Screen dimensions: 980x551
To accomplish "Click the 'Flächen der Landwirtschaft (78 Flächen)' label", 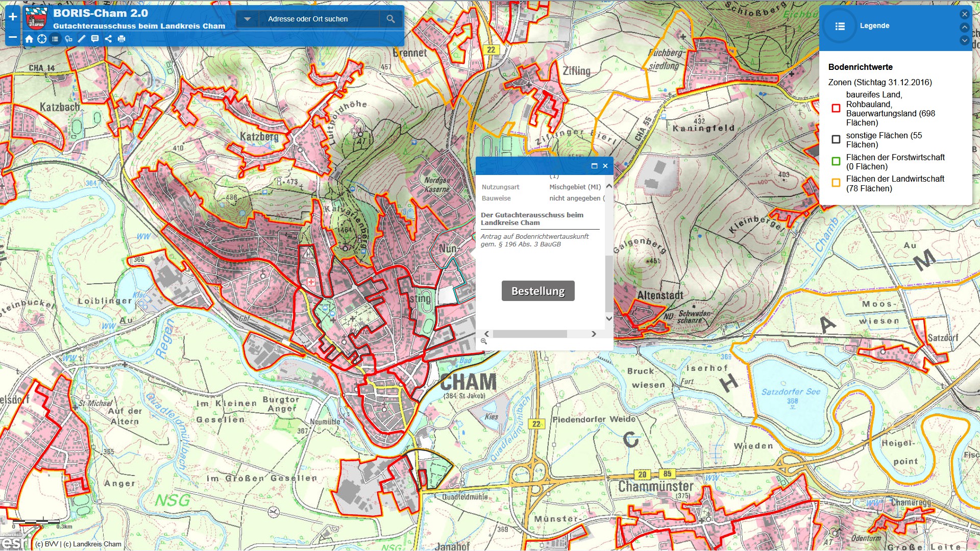I will click(x=895, y=183).
